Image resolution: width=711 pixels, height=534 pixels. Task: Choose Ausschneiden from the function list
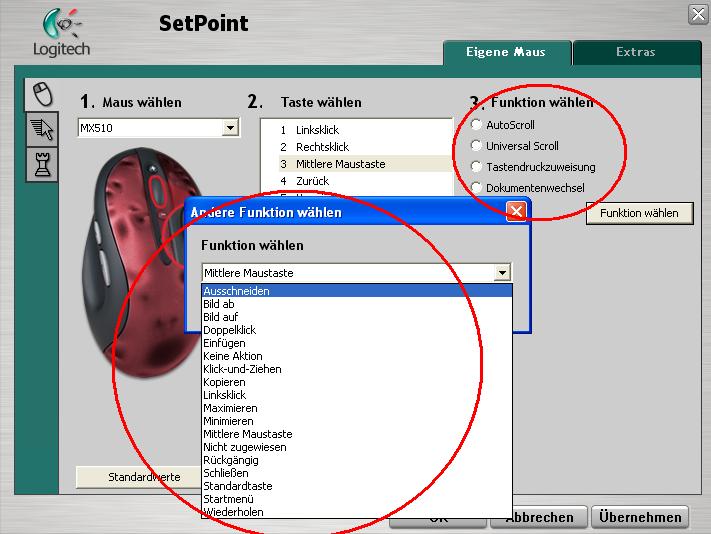pos(357,291)
